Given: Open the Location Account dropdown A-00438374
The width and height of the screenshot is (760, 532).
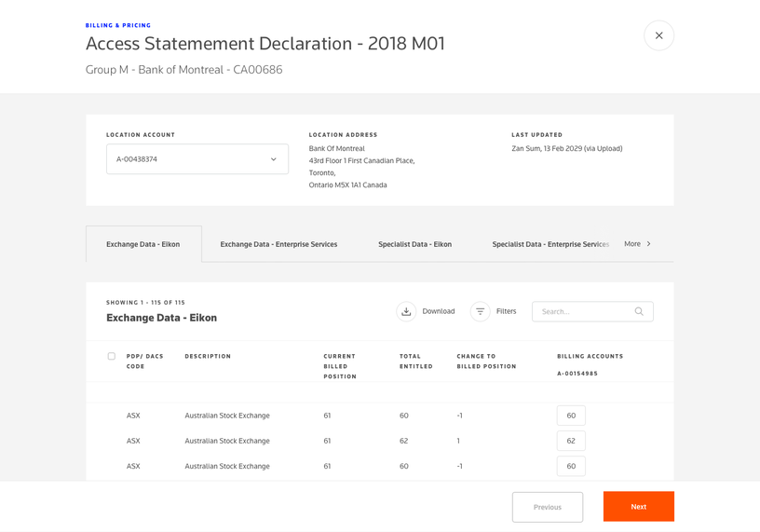Looking at the screenshot, I should [x=197, y=159].
